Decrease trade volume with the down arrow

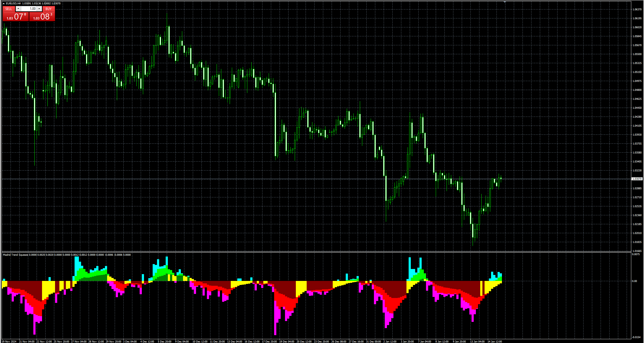[18, 9]
